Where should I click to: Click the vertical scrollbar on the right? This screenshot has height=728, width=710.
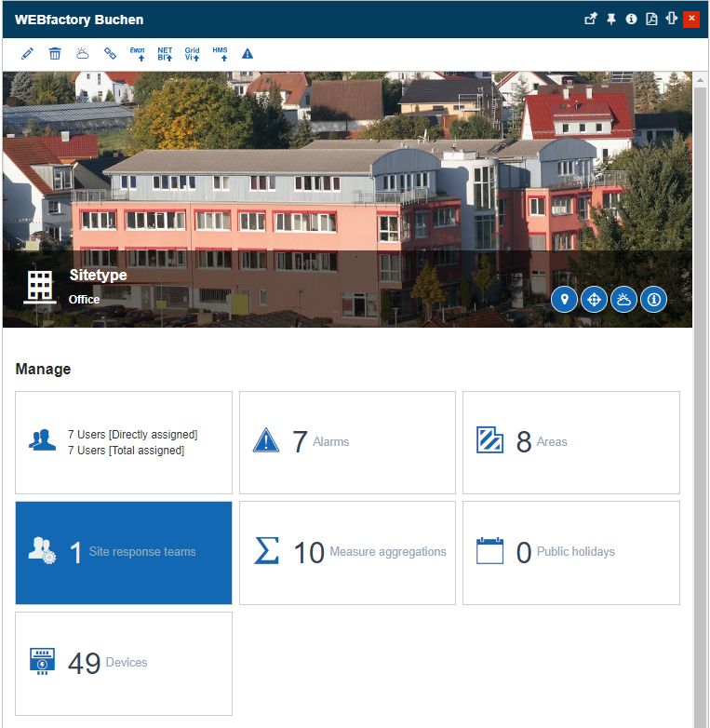(700, 372)
